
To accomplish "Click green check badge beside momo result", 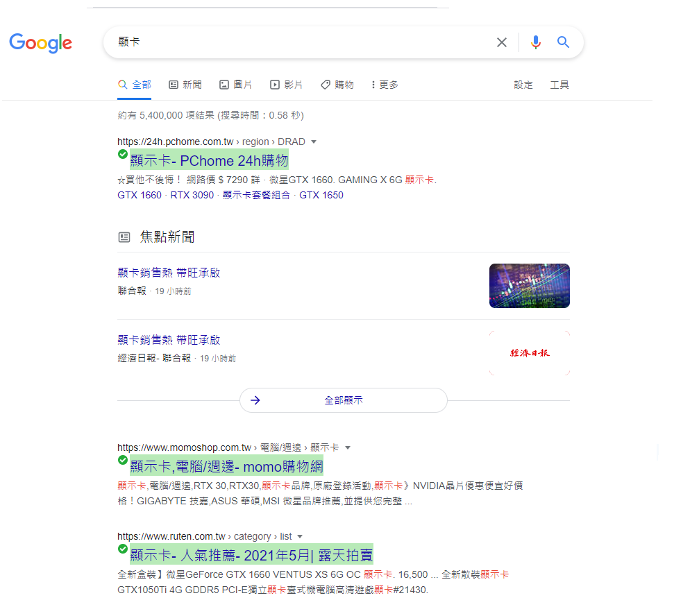I will pos(123,460).
